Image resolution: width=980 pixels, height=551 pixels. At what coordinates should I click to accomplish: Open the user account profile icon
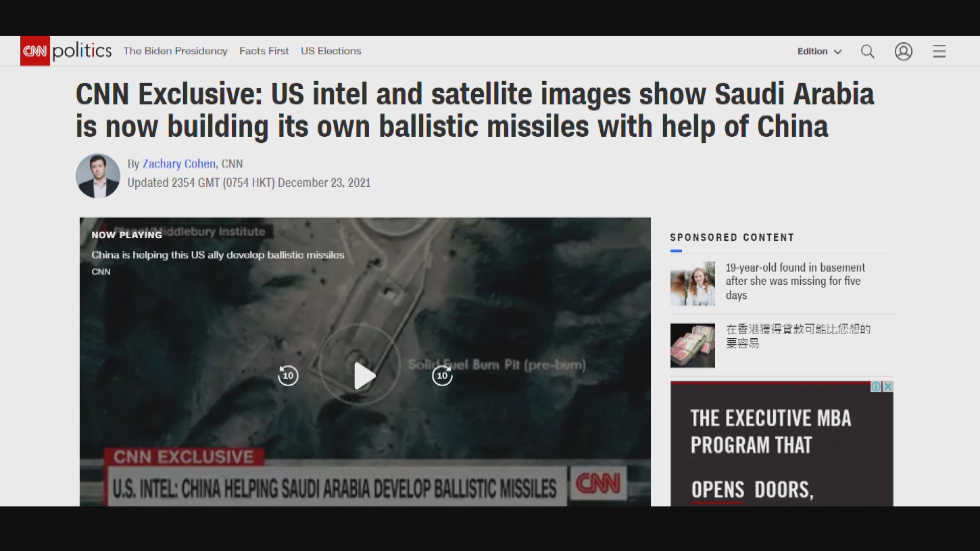tap(903, 52)
